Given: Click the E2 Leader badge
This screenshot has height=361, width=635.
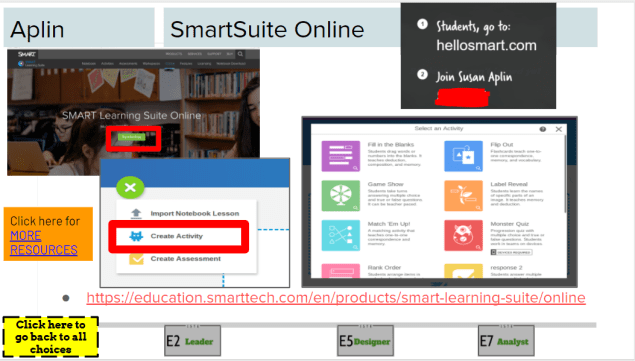Looking at the screenshot, I should (x=192, y=341).
